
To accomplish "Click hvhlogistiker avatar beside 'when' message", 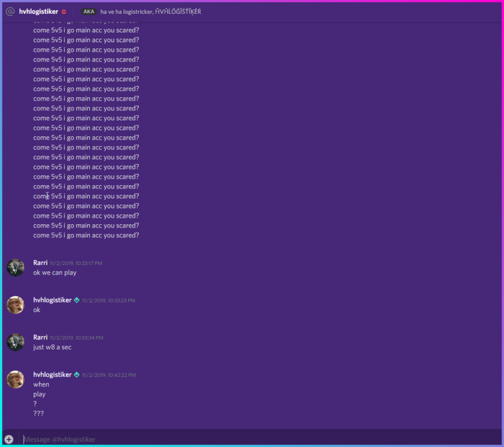I will (x=15, y=380).
